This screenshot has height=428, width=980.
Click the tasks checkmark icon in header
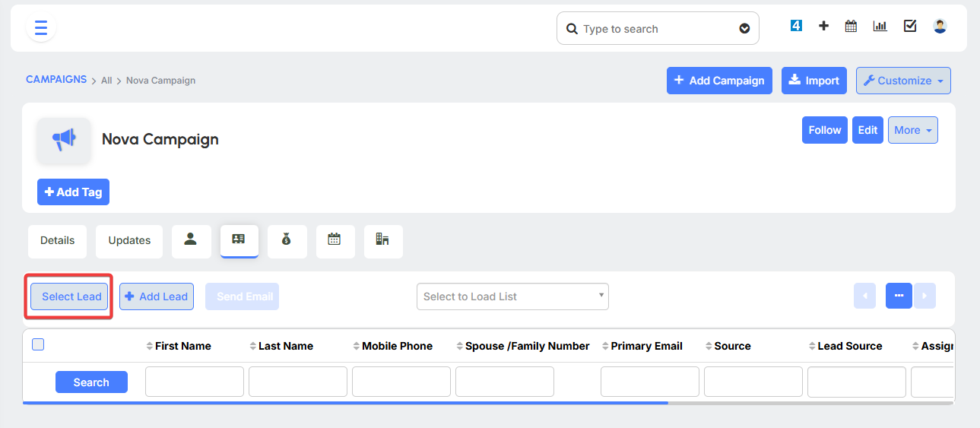(x=909, y=26)
